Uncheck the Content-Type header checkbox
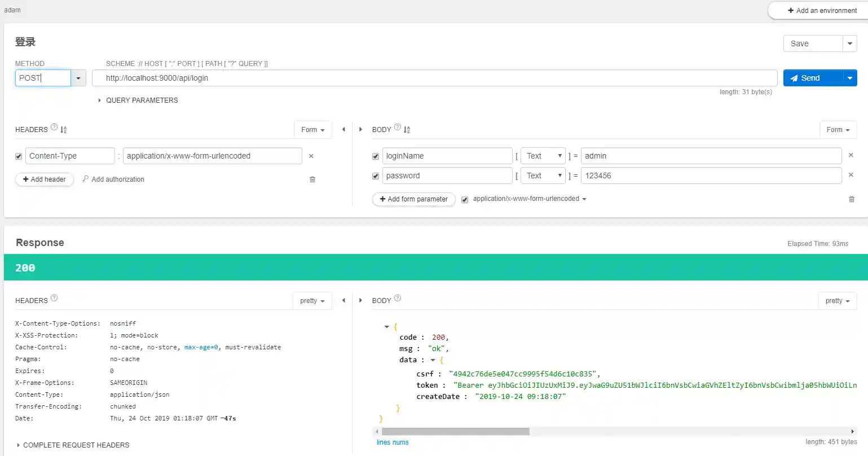 [19, 156]
